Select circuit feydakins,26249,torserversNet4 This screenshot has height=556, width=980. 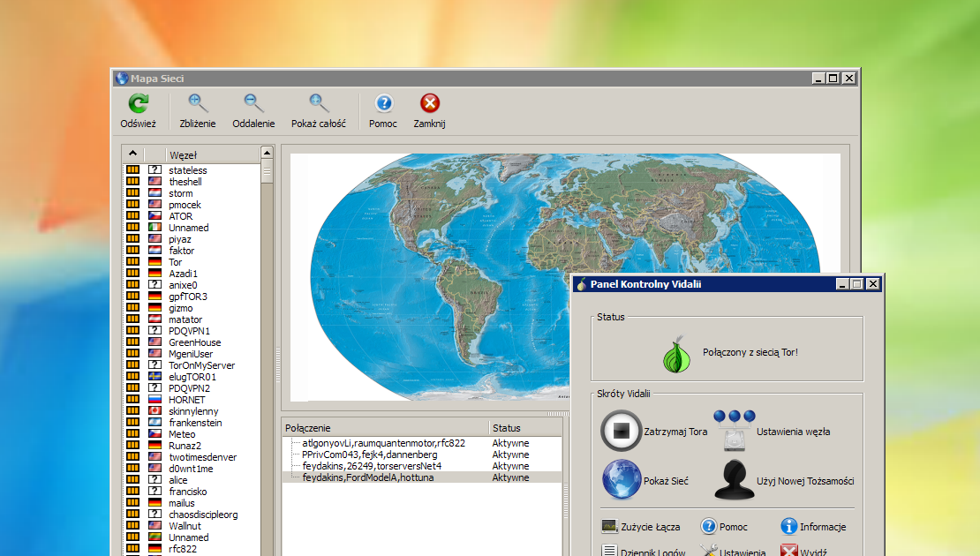coord(372,466)
